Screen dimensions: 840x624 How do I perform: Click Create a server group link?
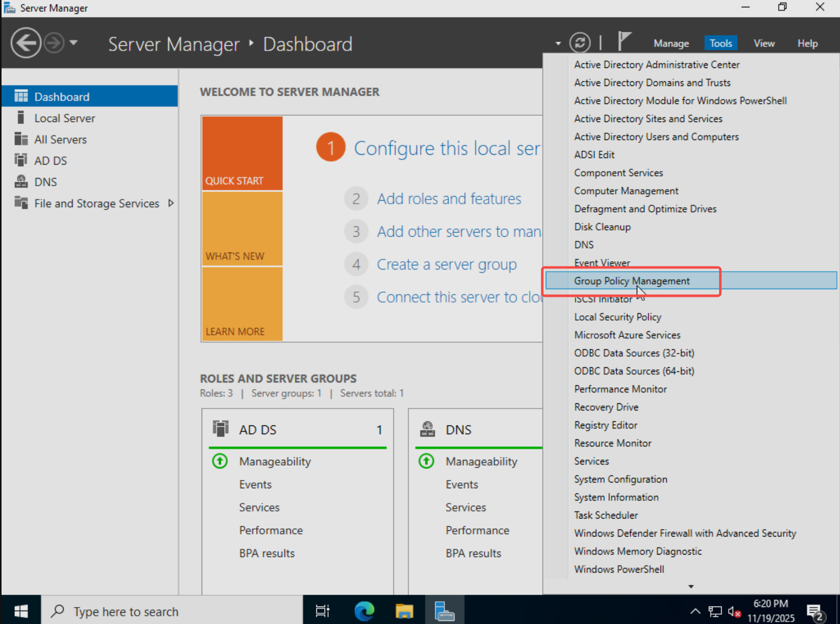coord(446,264)
